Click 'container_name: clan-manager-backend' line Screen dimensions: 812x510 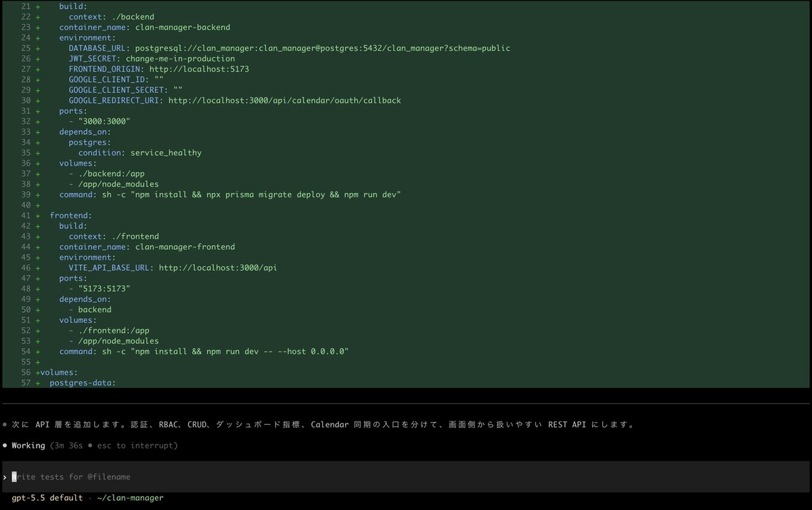click(145, 28)
